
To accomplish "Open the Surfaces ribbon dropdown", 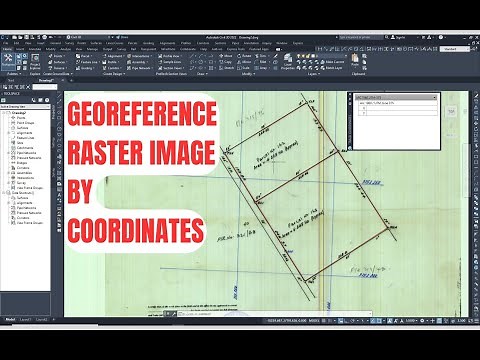I will pos(59,62).
